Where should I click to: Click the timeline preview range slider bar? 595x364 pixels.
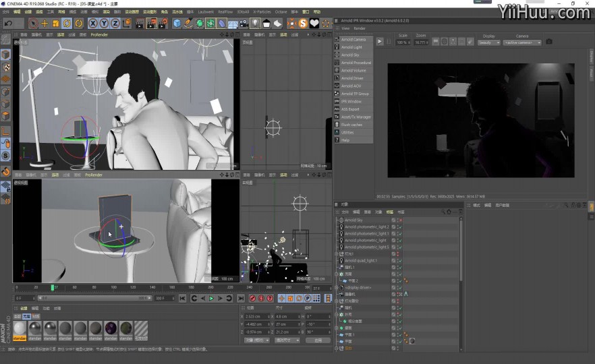click(95, 299)
